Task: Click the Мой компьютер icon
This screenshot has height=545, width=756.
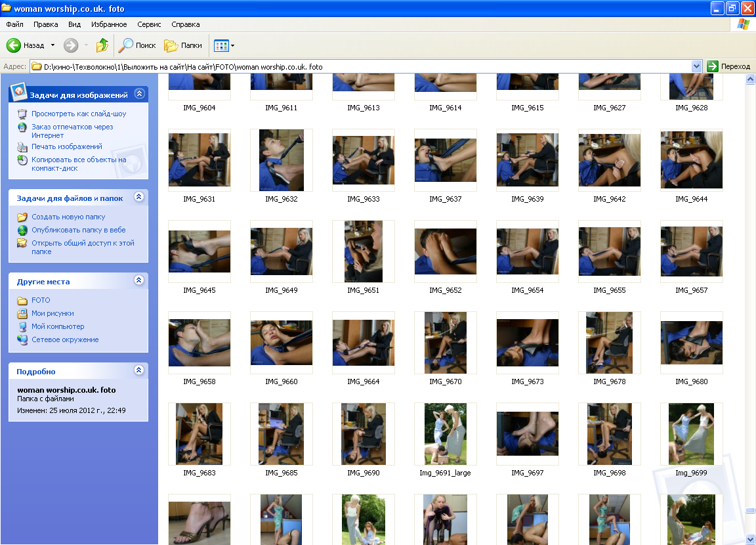Action: (22, 326)
